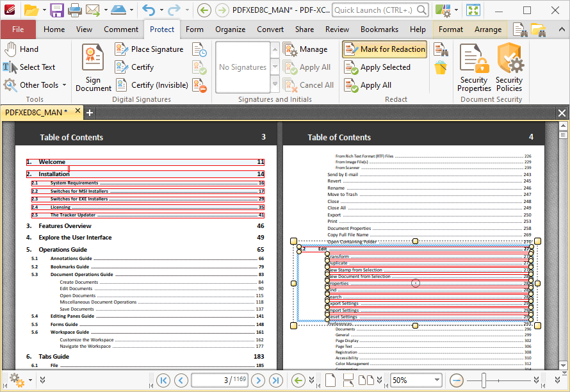This screenshot has height=392, width=570.
Task: Go to previous view with title-bar green back arrow
Action: [204, 10]
